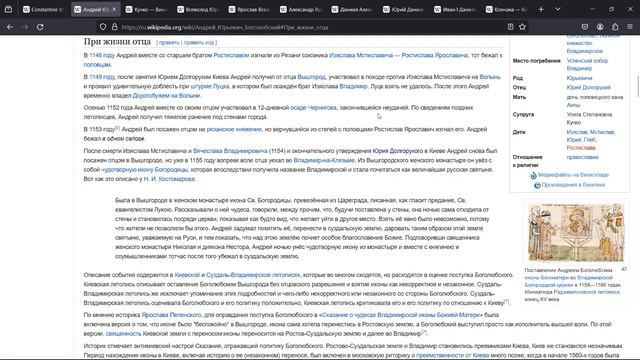Switch to the Иван I Данилович tab
The image size is (640, 360).
[455, 9]
